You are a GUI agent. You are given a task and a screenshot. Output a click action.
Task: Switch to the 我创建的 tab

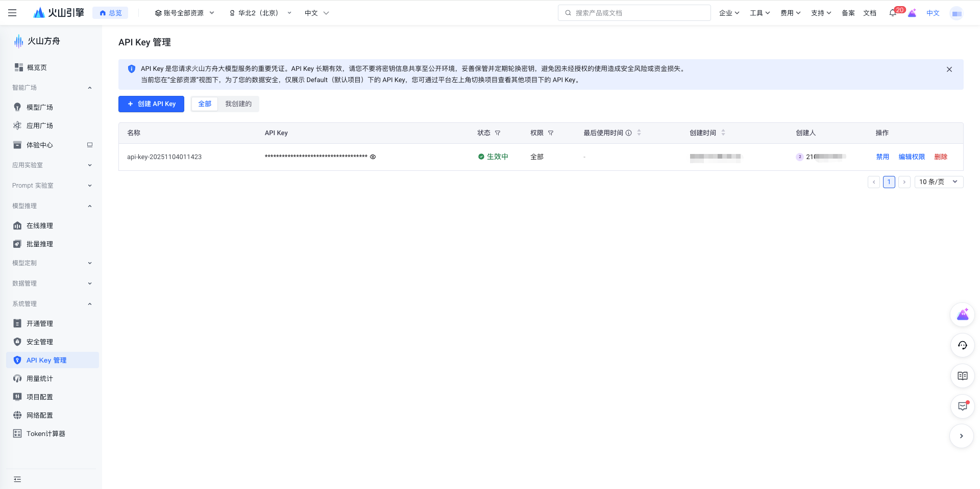click(238, 104)
